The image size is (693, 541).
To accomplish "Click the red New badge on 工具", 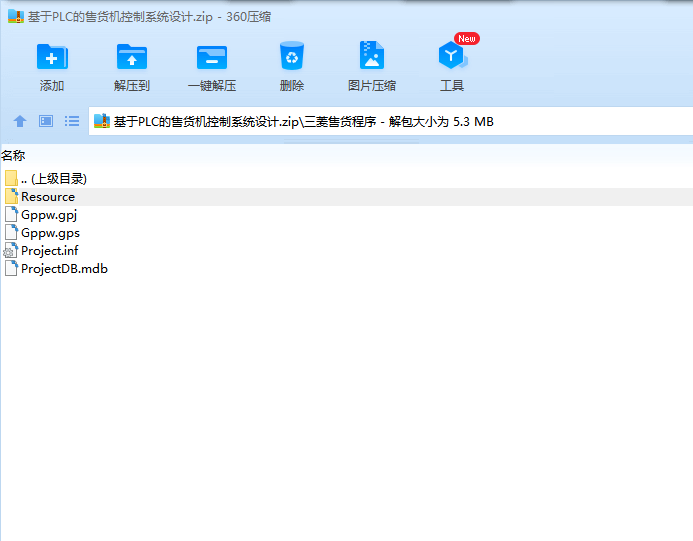I will [467, 38].
